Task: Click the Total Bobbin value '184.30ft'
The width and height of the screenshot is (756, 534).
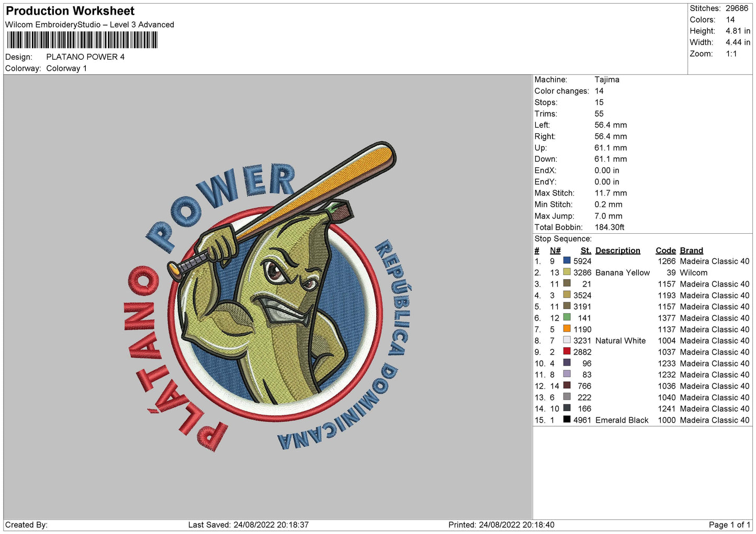Action: pos(610,227)
